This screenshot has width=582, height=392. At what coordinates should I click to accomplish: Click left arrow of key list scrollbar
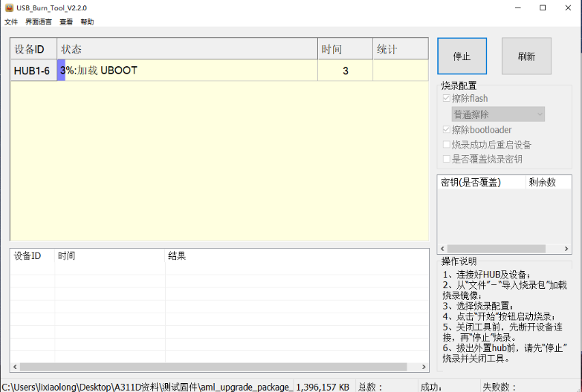[x=442, y=249]
